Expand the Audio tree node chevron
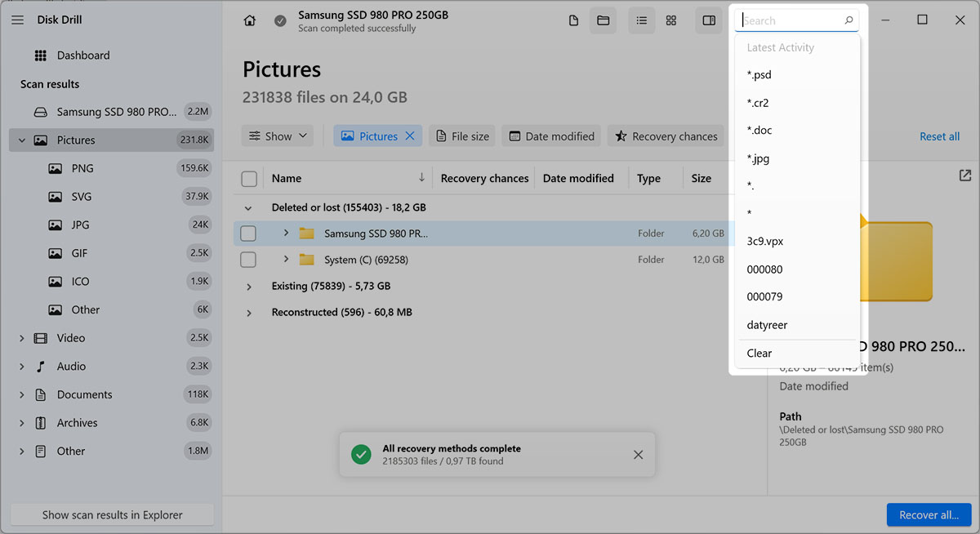 pyautogui.click(x=21, y=367)
